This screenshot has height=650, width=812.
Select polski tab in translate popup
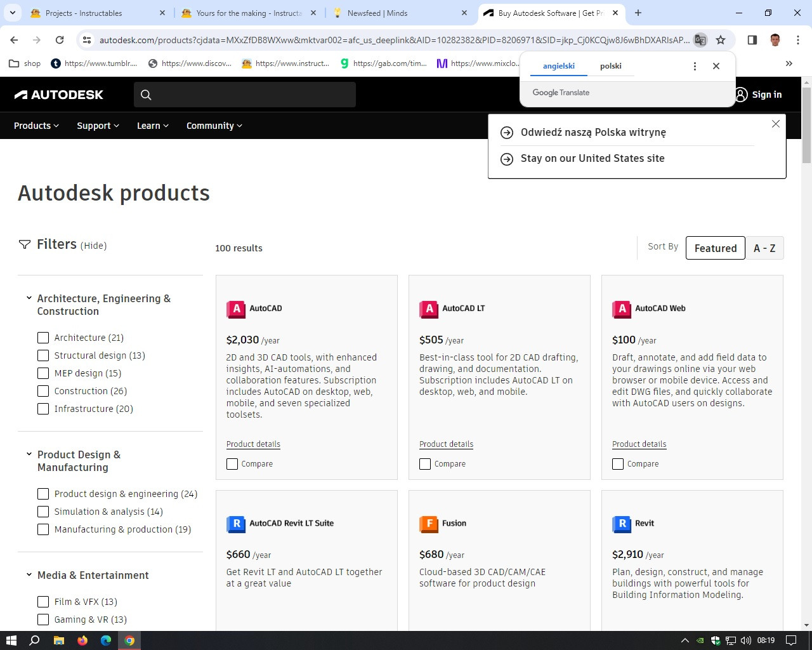click(x=611, y=66)
